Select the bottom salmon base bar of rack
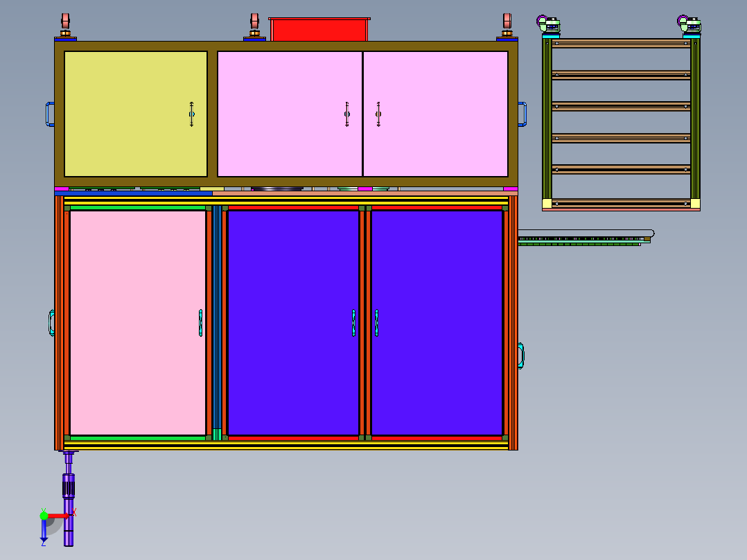Viewport: 747px width, 560px height. 621,209
